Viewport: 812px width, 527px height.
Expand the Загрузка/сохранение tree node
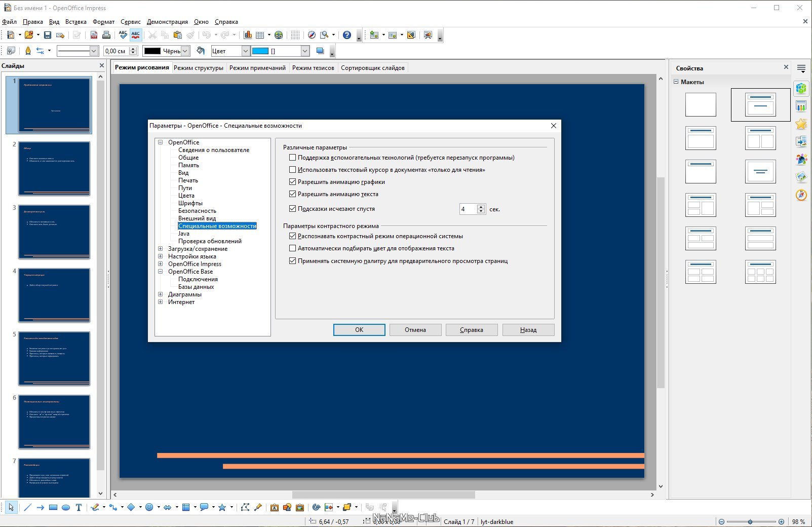click(x=161, y=249)
